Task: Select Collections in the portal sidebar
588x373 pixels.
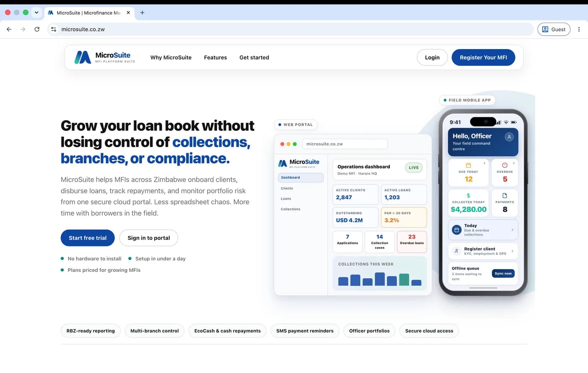Action: point(291,209)
